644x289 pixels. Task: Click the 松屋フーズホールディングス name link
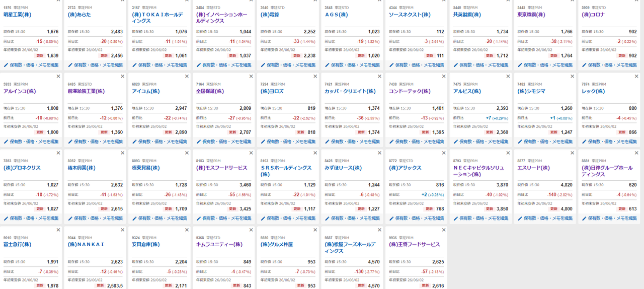tap(350, 247)
